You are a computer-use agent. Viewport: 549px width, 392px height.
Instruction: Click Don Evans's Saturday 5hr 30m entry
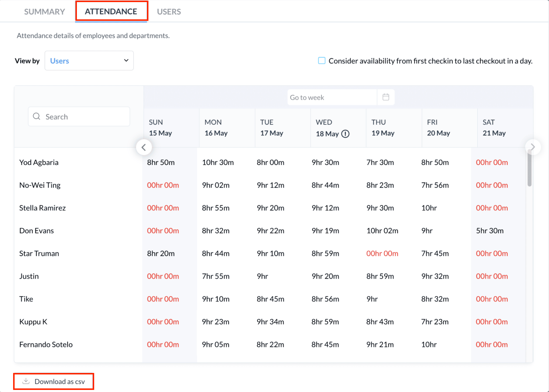click(490, 231)
